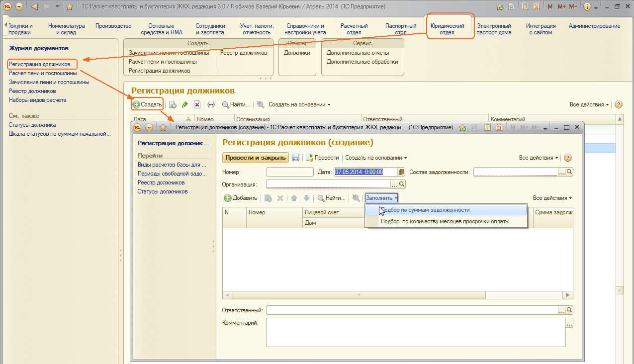Click the Номер input field
Image resolution: width=634 pixels, height=364 pixels.
click(290, 172)
